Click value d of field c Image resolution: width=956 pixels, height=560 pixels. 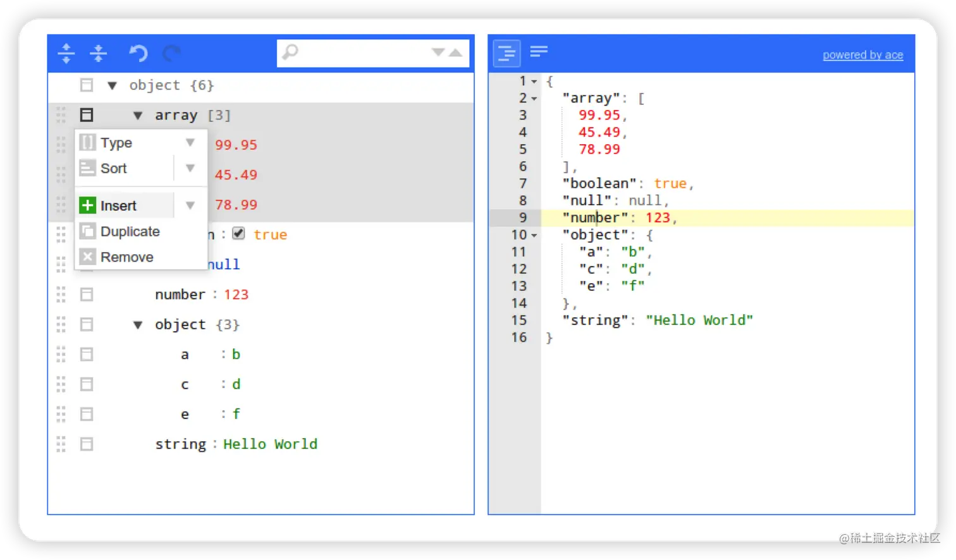tap(236, 384)
